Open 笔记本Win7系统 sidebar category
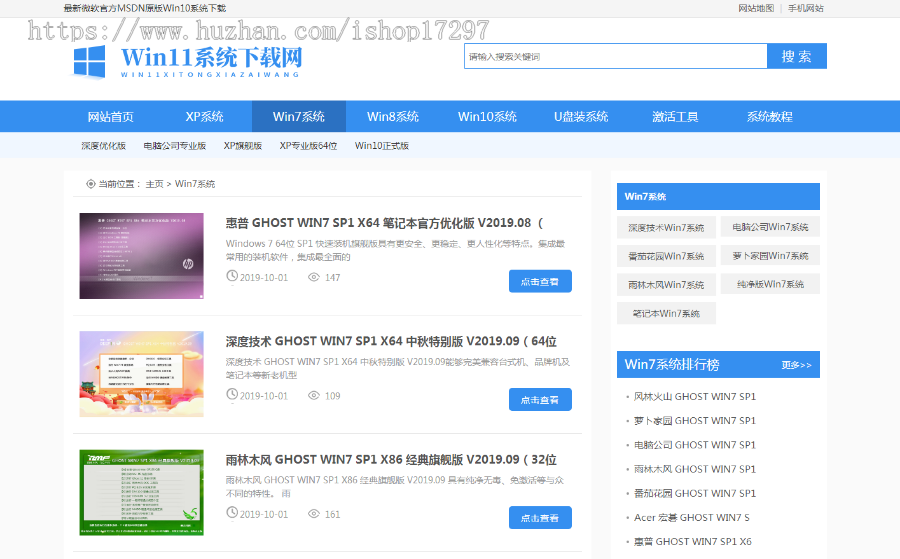 666,313
